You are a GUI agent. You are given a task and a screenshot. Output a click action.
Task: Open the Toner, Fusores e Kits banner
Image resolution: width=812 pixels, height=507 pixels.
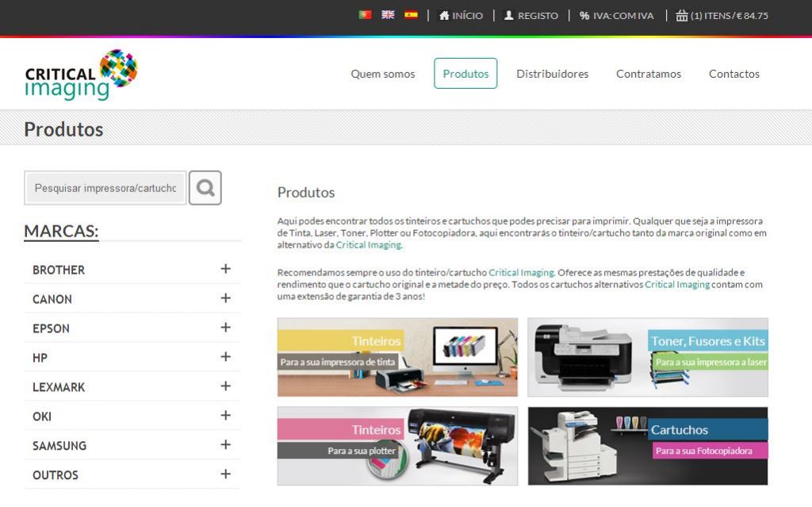pyautogui.click(x=647, y=357)
